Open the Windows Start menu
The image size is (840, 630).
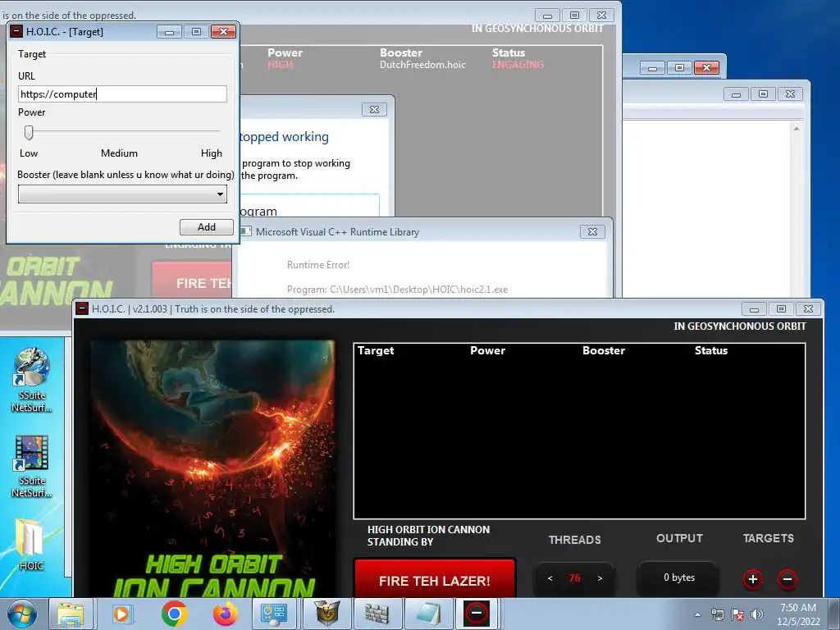click(x=22, y=614)
